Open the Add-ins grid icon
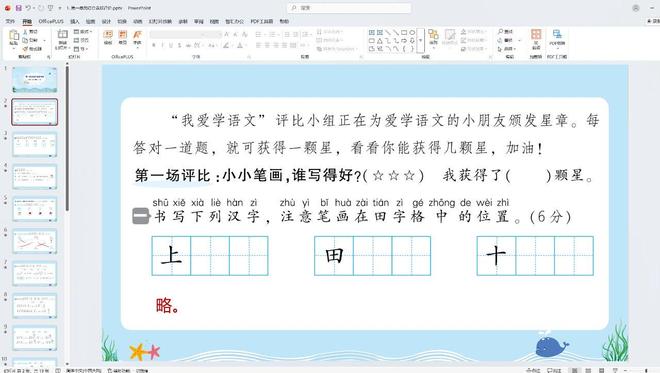This screenshot has width=660, height=373. (x=536, y=38)
